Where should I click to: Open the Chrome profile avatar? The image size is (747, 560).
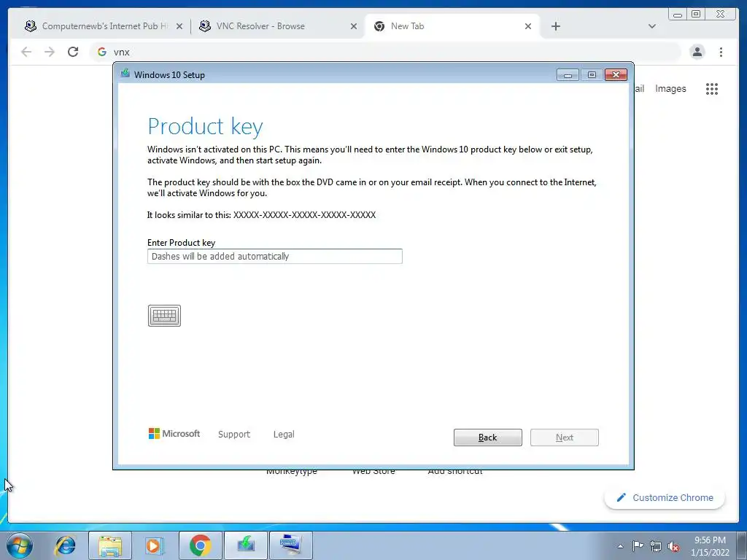pyautogui.click(x=697, y=52)
